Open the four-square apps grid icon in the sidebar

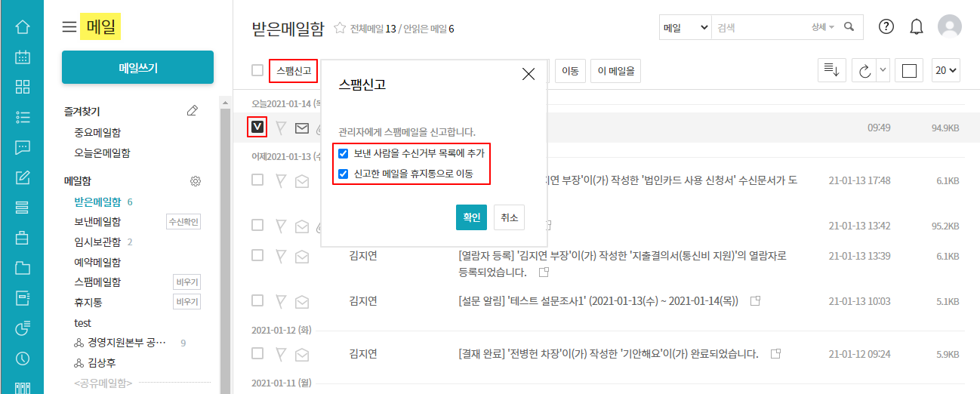point(23,87)
